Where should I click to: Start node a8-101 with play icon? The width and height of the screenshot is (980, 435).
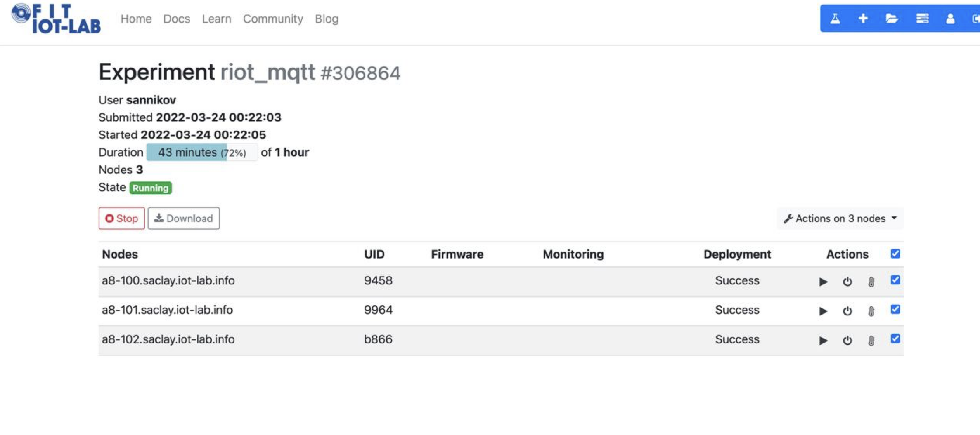[x=823, y=311]
